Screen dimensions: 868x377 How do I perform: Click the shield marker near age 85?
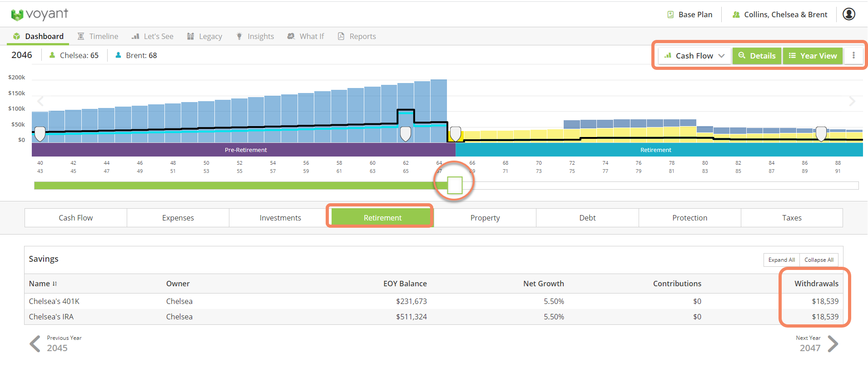coord(821,134)
